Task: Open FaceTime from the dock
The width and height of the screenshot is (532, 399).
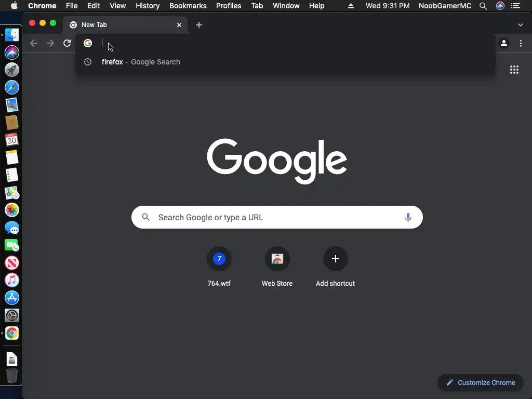Action: tap(12, 245)
